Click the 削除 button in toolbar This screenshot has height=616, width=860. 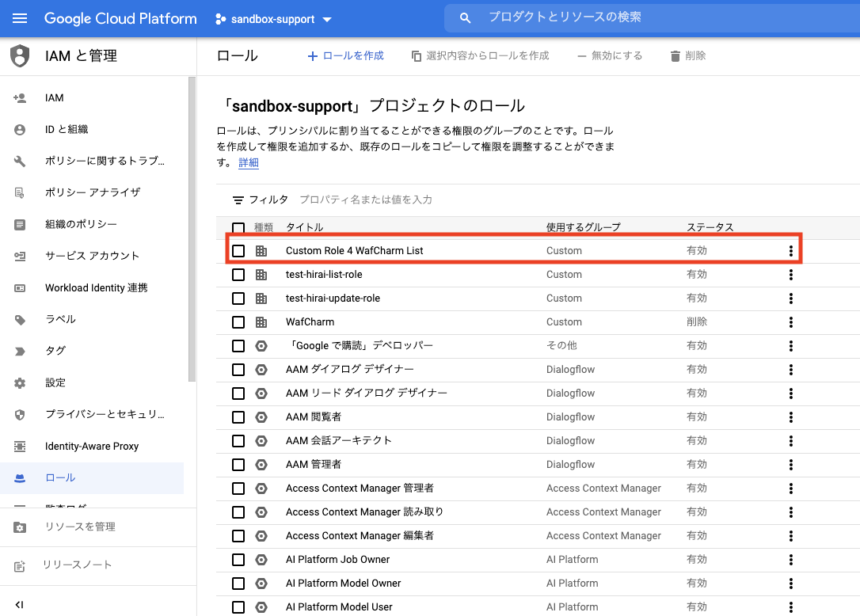click(688, 56)
